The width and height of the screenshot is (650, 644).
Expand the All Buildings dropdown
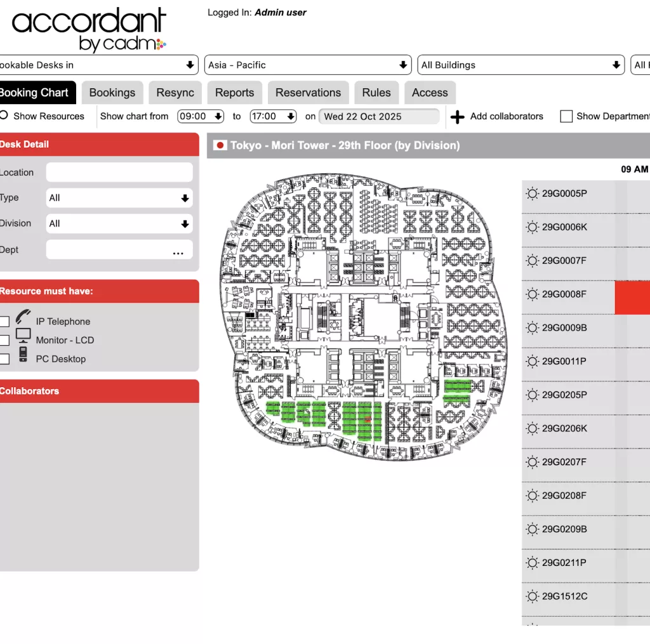(521, 65)
